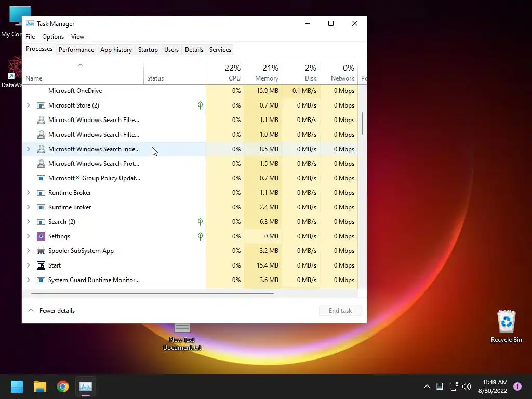532x399 pixels.
Task: Open File Explorer from the taskbar
Action: (39, 387)
